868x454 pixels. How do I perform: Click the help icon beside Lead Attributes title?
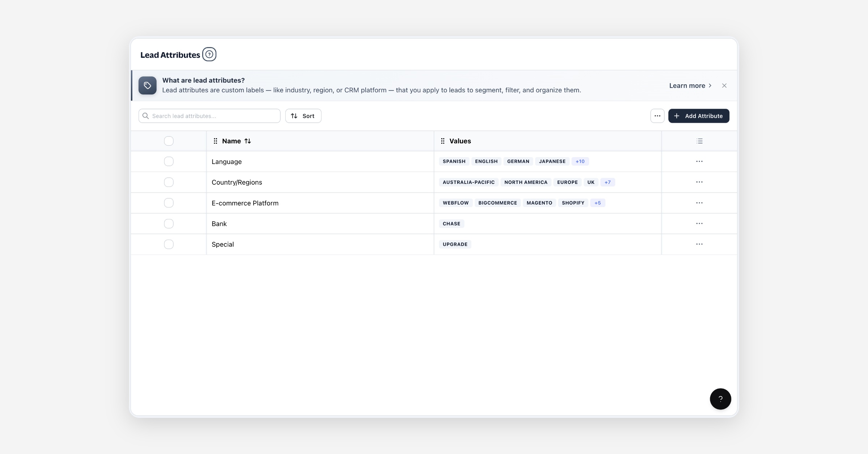[209, 54]
